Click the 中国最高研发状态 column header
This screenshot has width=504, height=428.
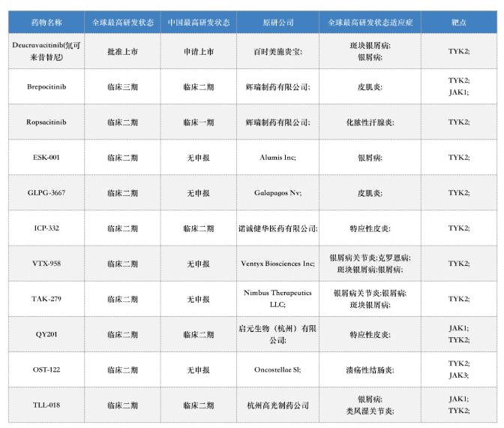(199, 23)
